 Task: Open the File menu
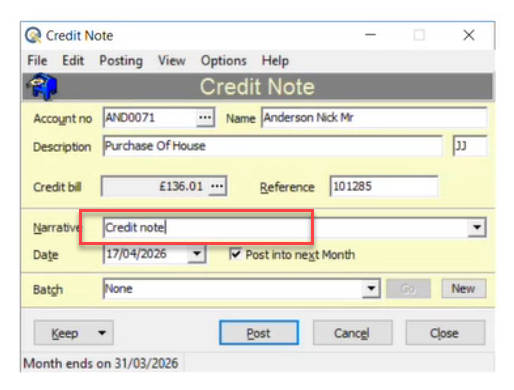(37, 61)
